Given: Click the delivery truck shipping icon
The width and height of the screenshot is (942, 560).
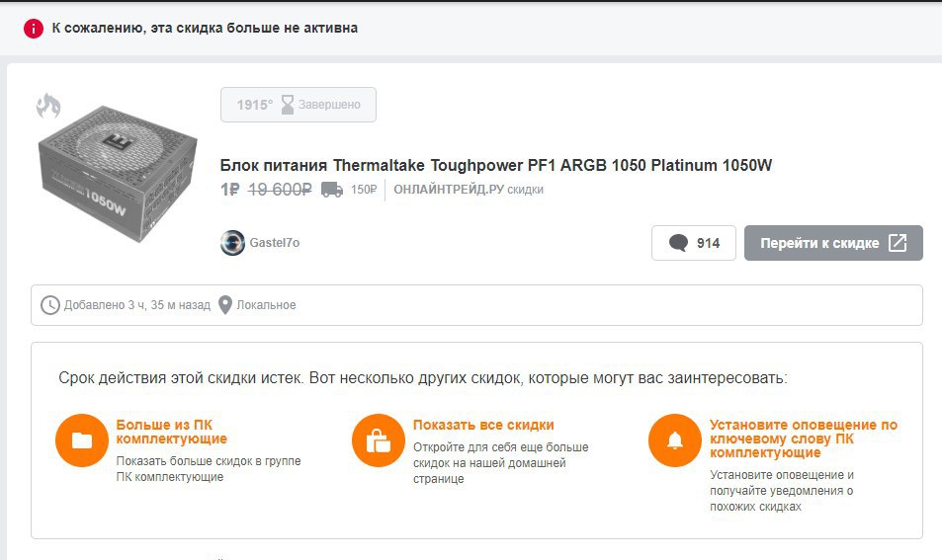Looking at the screenshot, I should pyautogui.click(x=332, y=190).
